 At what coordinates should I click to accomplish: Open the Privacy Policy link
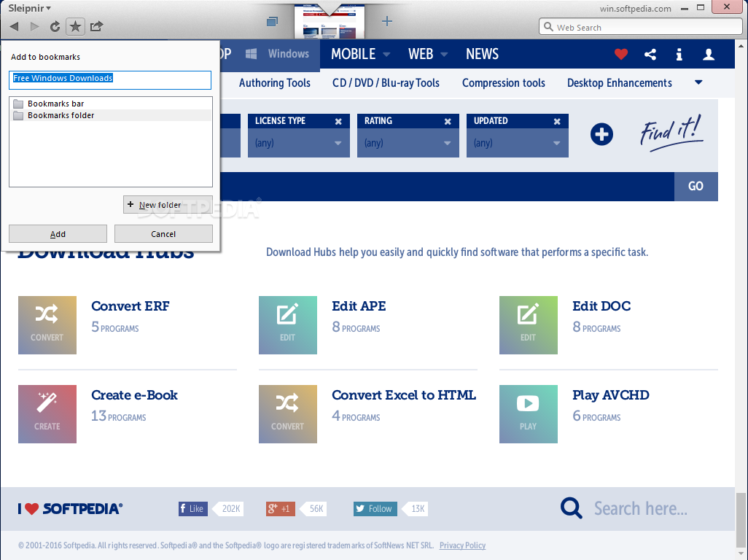tap(462, 545)
